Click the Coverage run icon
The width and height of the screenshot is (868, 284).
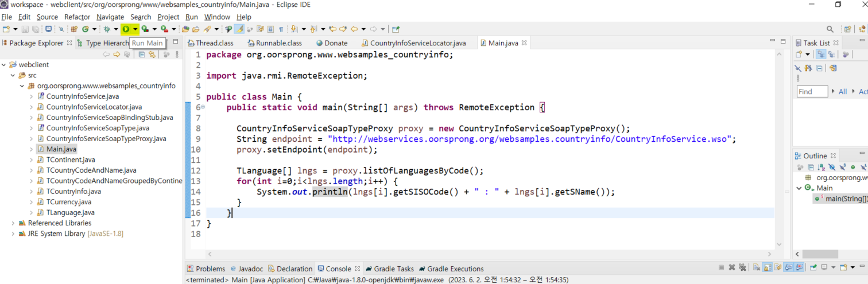click(145, 29)
